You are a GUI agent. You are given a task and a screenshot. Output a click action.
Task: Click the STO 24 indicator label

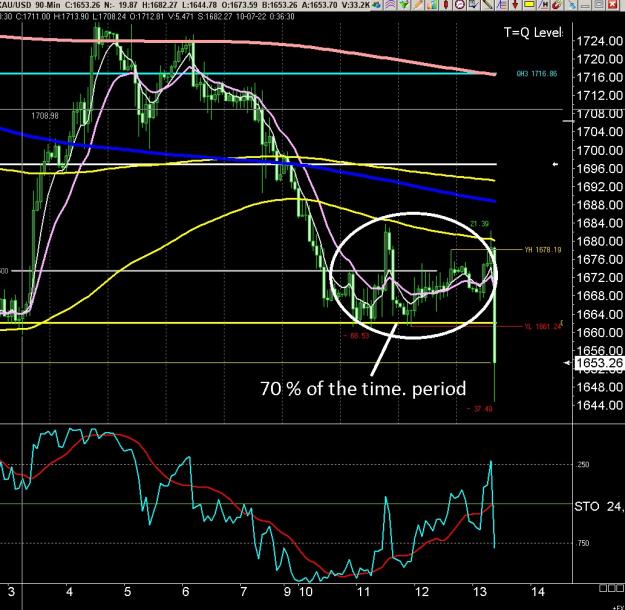(x=599, y=507)
